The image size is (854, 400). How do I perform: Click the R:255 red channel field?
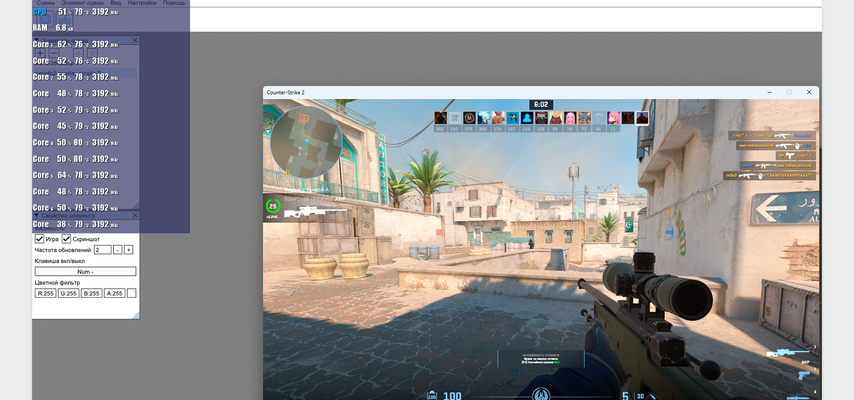click(45, 293)
